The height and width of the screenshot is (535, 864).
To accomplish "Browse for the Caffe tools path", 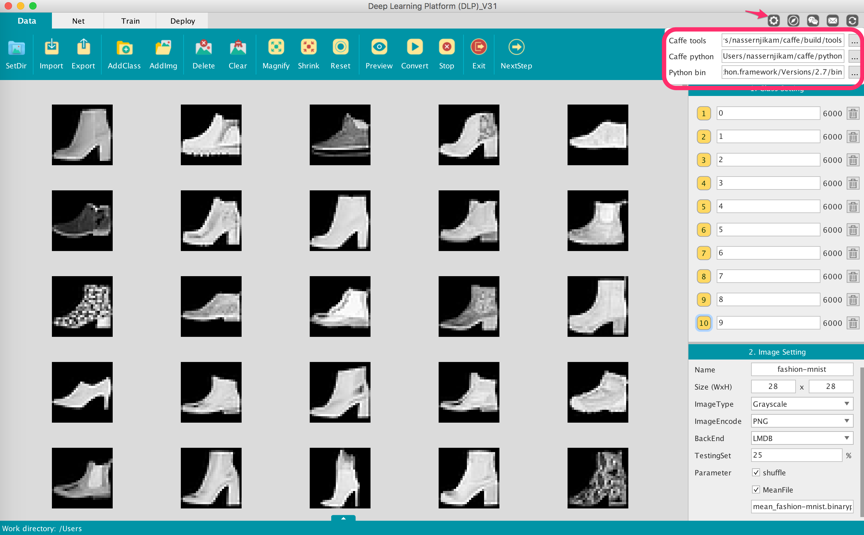I will [x=854, y=41].
